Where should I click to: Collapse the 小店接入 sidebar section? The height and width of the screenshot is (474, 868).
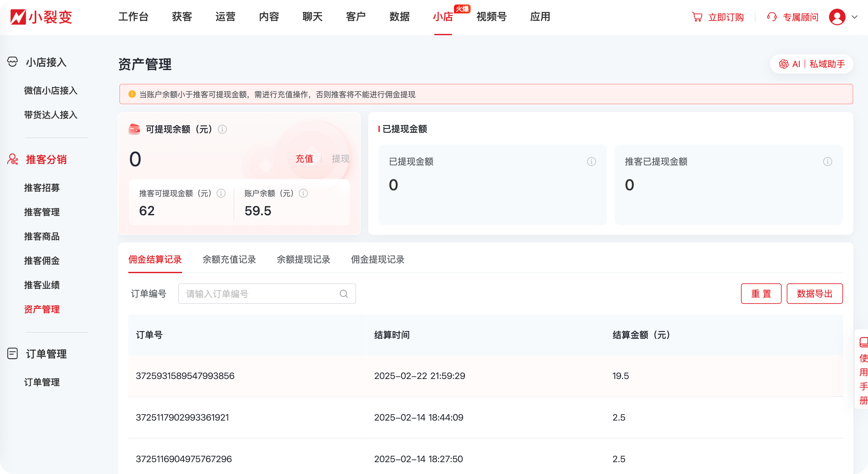(46, 62)
